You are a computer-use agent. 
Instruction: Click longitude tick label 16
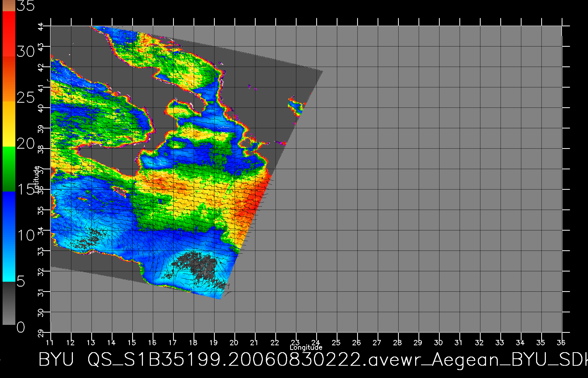click(152, 342)
